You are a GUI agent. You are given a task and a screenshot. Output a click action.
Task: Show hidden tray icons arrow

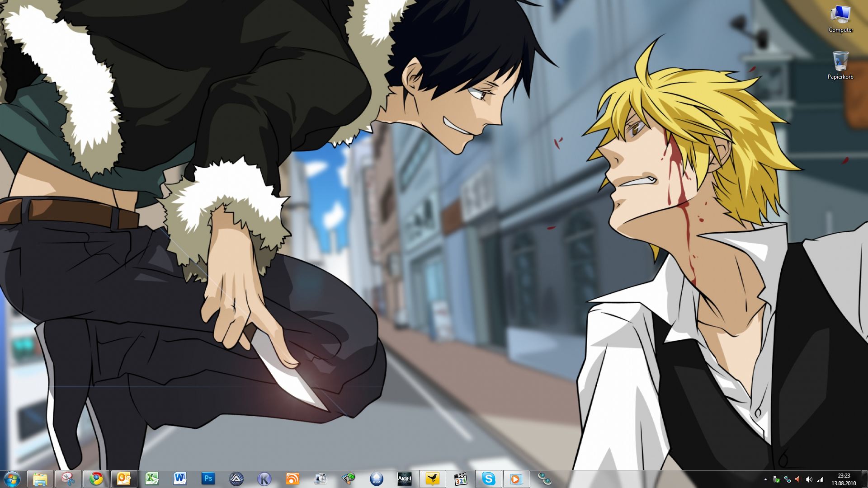click(765, 479)
